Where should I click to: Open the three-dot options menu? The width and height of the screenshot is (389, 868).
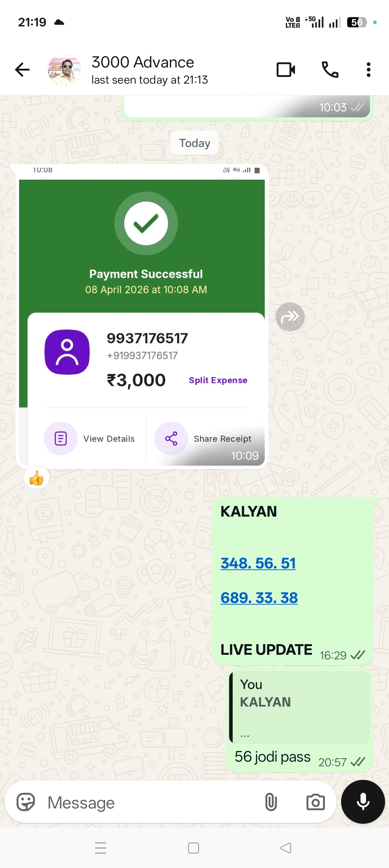tap(368, 70)
